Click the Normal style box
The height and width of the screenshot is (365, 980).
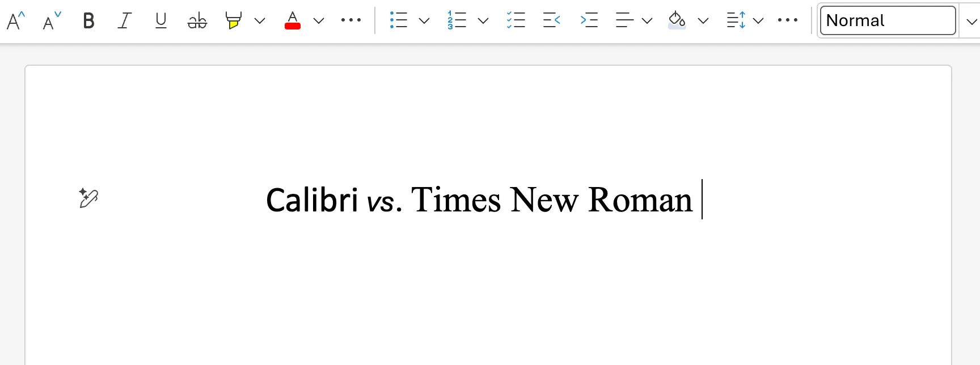888,20
